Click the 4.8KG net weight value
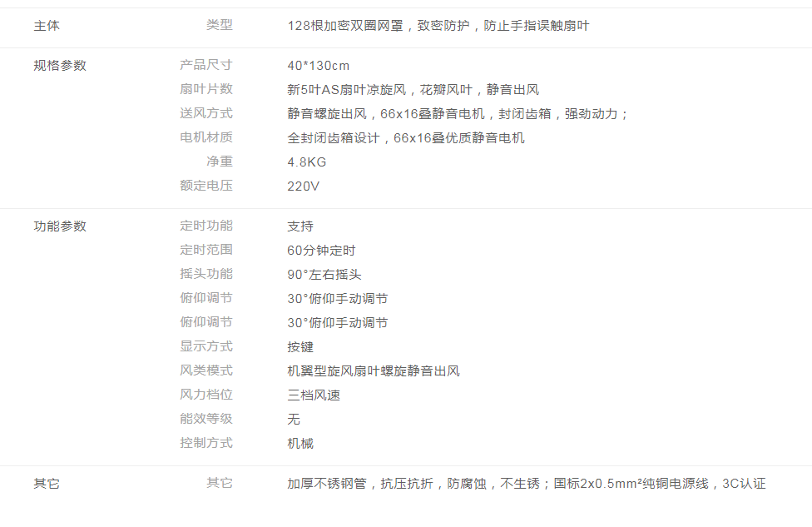Viewport: 812px width, 527px height. coord(307,162)
